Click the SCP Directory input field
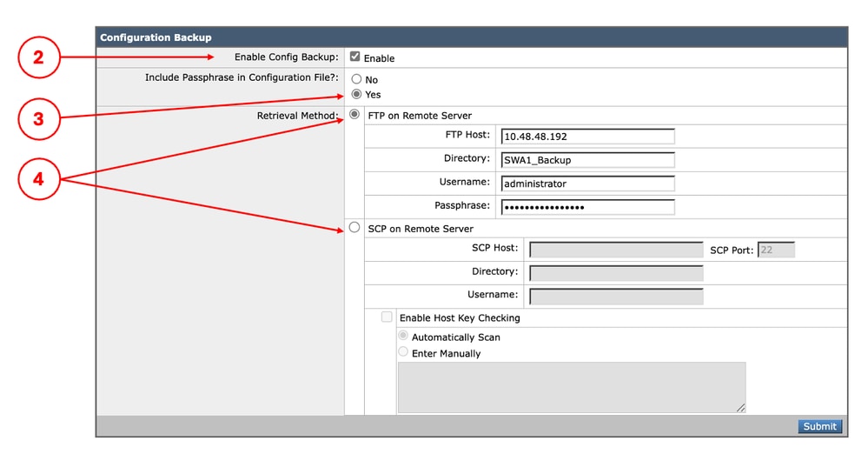Viewport: 868px width, 454px height. click(x=616, y=273)
